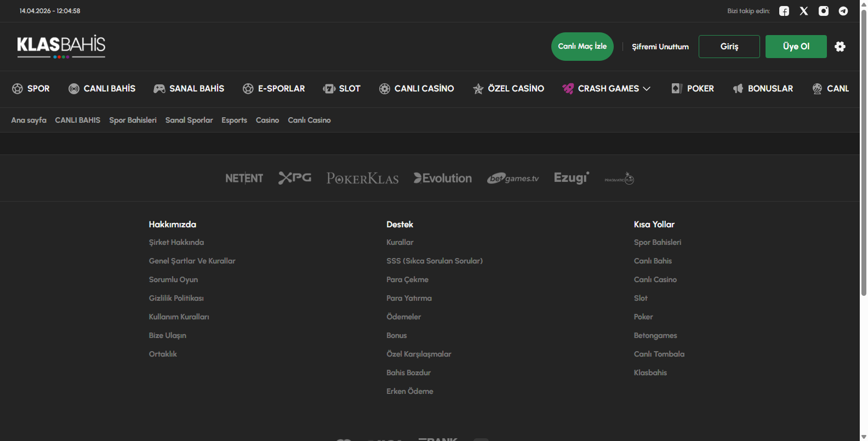Click the KLASBAHIS logo
Screen dimensions: 868x441
pos(61,47)
